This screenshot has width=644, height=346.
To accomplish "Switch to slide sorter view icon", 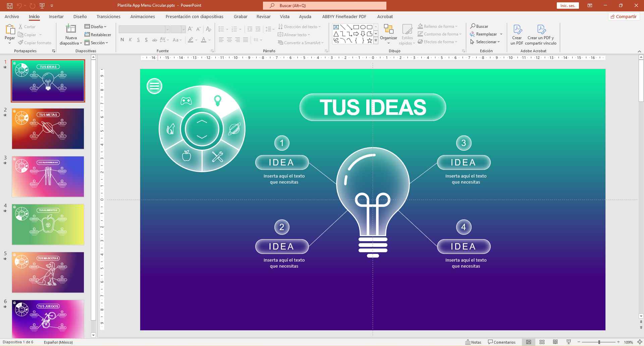I will (x=542, y=342).
